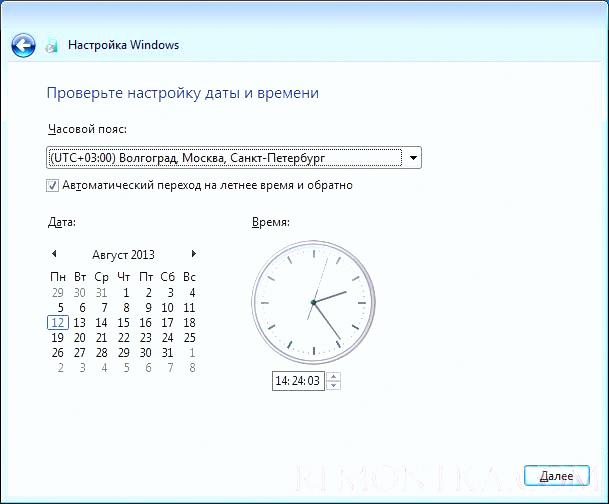Select August 21 in the calendar
Screen dimensions: 609x504
[x=102, y=338]
